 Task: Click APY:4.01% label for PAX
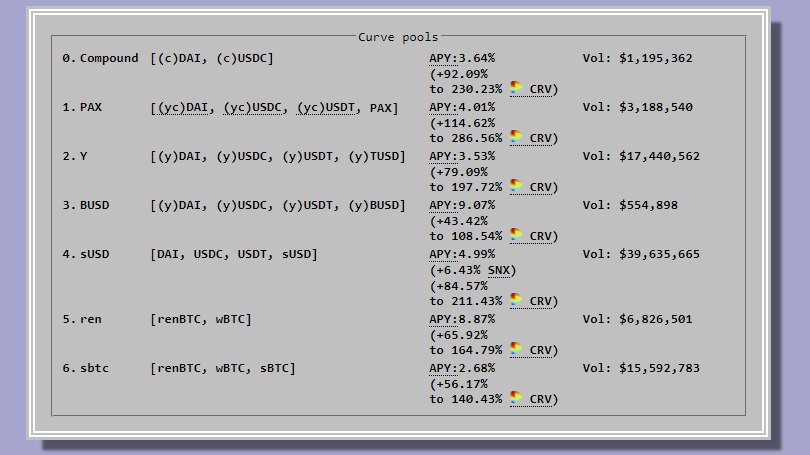pyautogui.click(x=462, y=107)
